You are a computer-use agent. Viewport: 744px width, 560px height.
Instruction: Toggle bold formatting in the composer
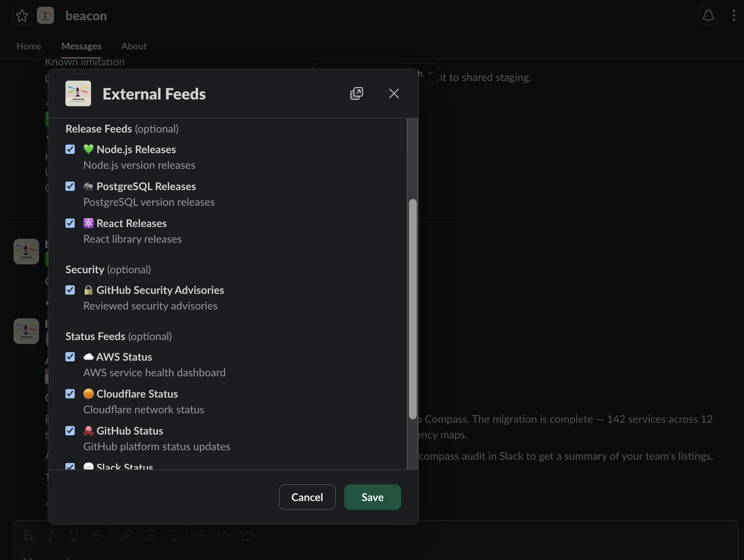pos(28,535)
